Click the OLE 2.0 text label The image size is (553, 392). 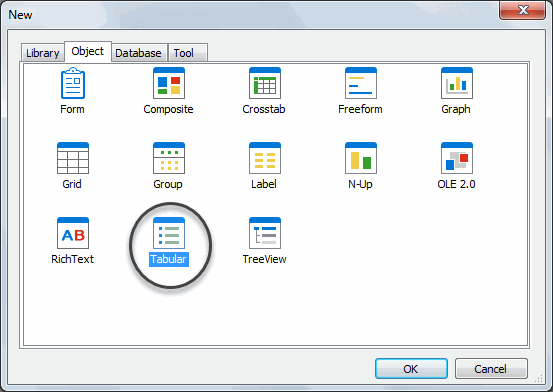coord(456,184)
